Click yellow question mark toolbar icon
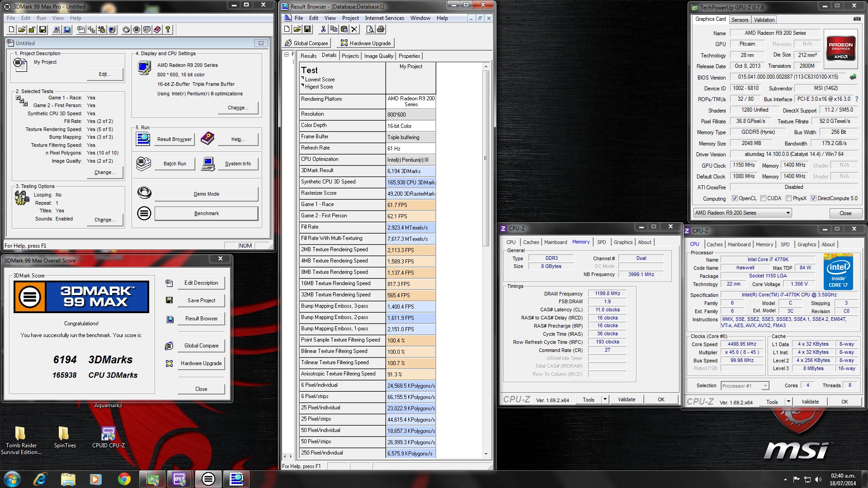868x488 pixels. pos(168,29)
